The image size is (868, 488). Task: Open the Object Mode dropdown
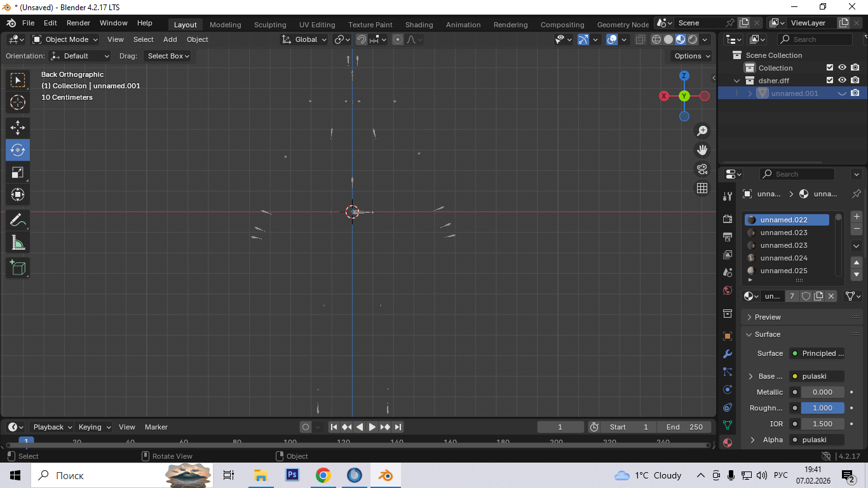(65, 39)
